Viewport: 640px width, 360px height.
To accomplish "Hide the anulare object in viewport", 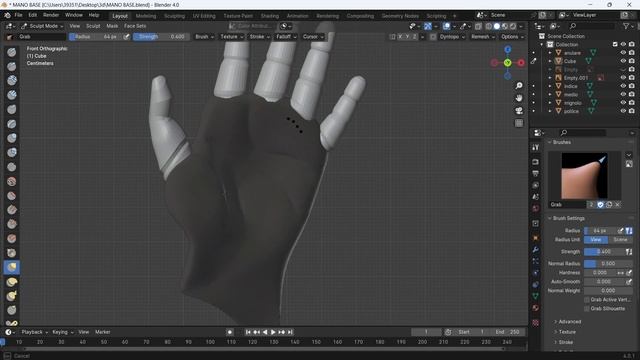I will click(x=623, y=53).
